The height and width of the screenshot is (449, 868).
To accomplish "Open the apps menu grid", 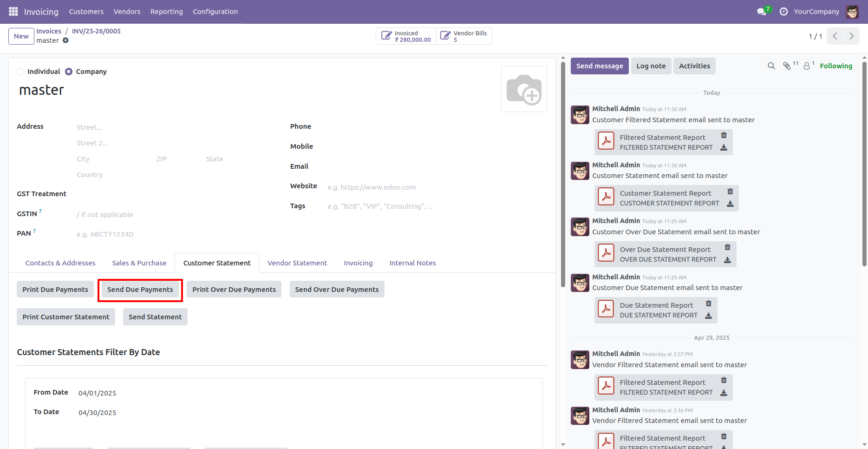I will [13, 12].
